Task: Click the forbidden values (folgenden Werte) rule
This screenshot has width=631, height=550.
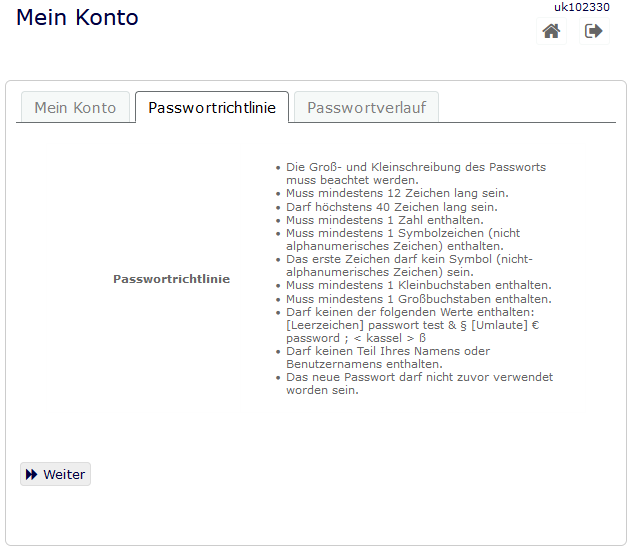Action: [x=410, y=325]
